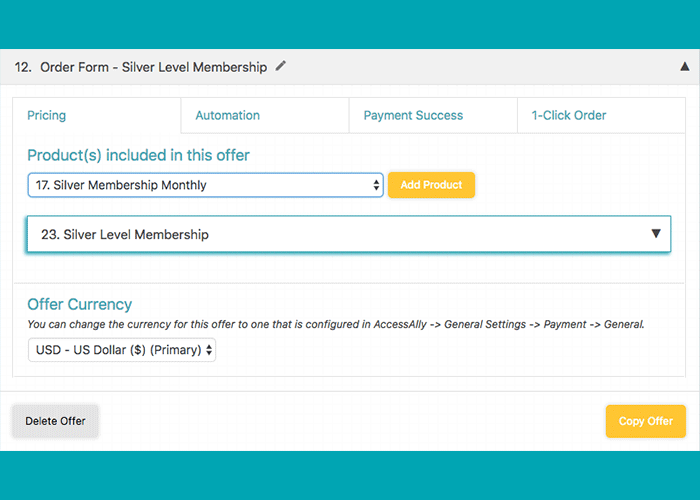Open the Silver Membership Monthly product dropdown

(x=205, y=185)
